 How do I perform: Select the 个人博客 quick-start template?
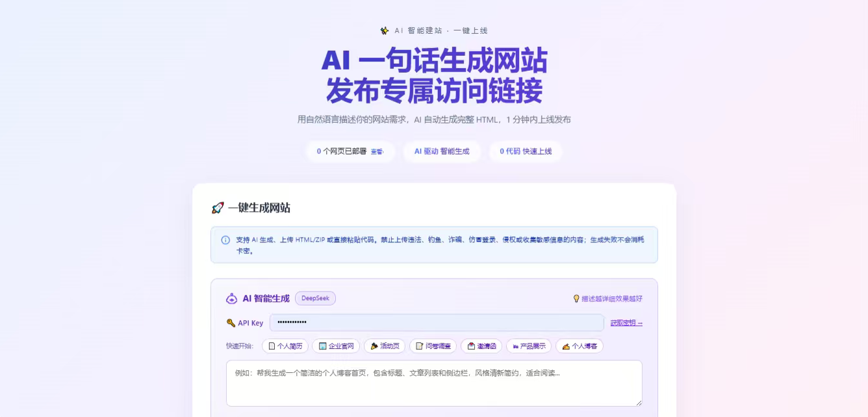[x=580, y=346]
